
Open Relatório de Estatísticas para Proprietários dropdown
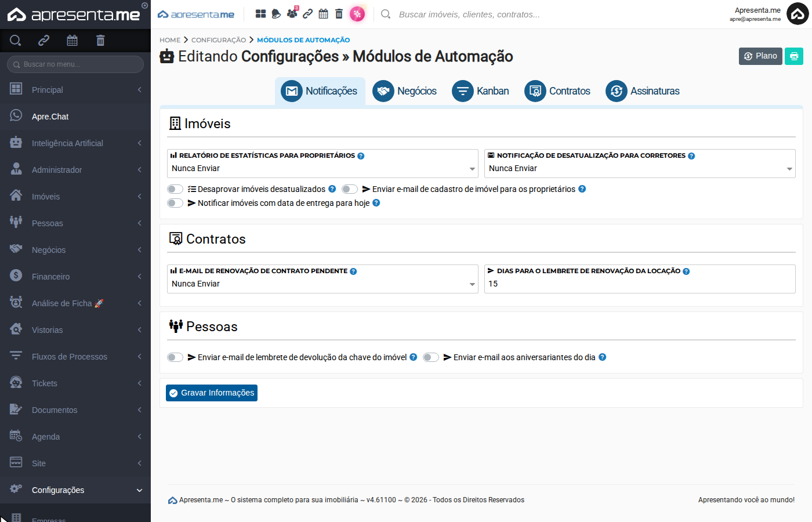[322, 168]
